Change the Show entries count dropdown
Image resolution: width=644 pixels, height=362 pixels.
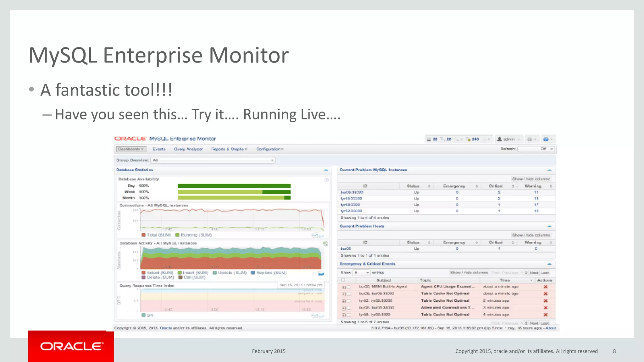361,273
